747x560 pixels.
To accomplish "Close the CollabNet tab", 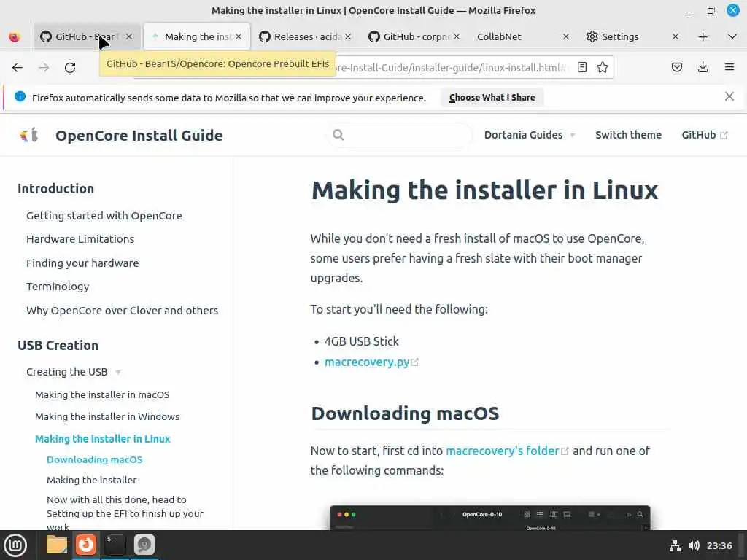I will [566, 36].
